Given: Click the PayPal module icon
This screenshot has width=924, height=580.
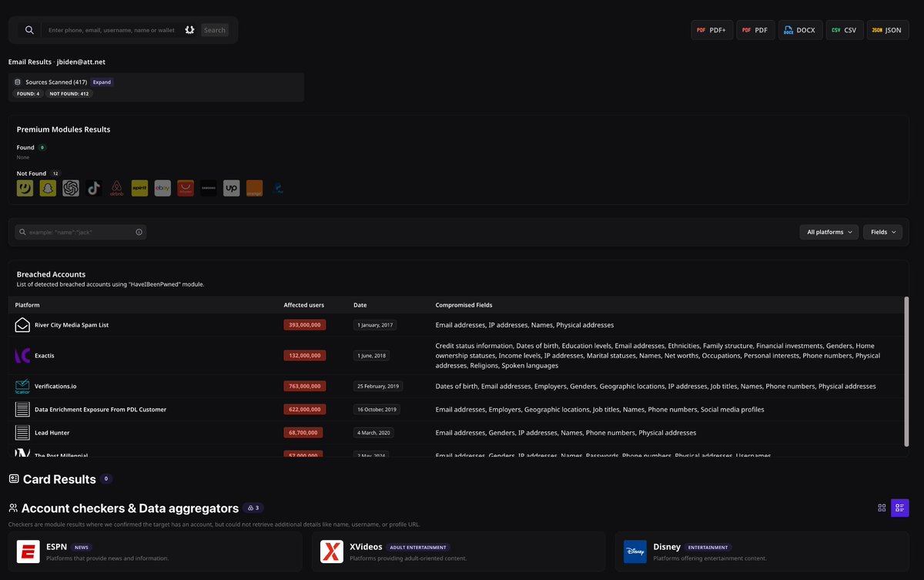Looking at the screenshot, I should click(x=277, y=188).
